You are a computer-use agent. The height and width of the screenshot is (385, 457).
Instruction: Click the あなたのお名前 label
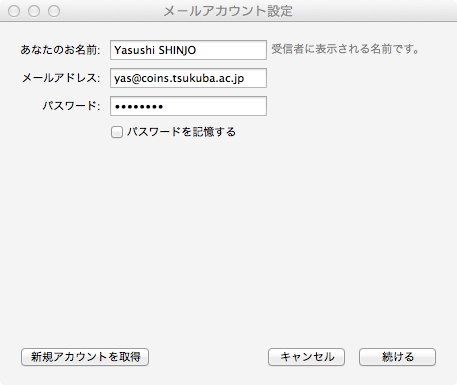(60, 50)
